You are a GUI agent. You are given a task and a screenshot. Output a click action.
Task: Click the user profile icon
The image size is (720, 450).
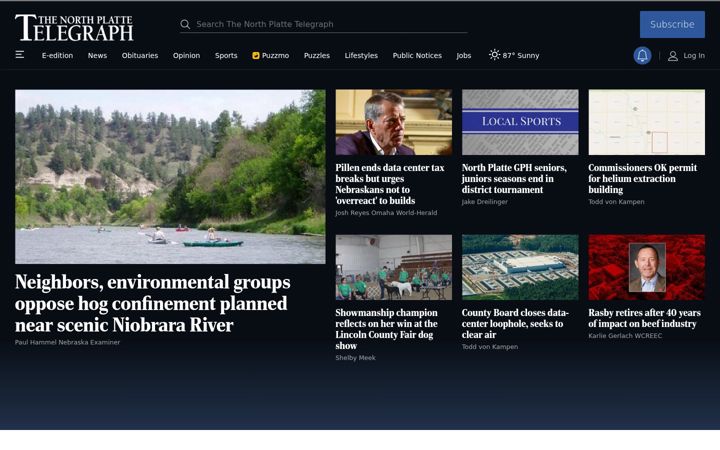[x=673, y=56]
